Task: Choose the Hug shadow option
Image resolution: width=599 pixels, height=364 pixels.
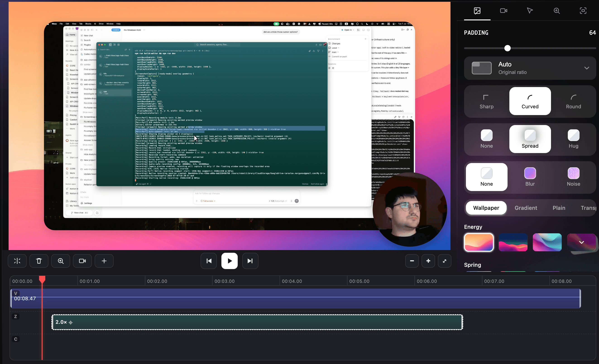Action: (573, 139)
